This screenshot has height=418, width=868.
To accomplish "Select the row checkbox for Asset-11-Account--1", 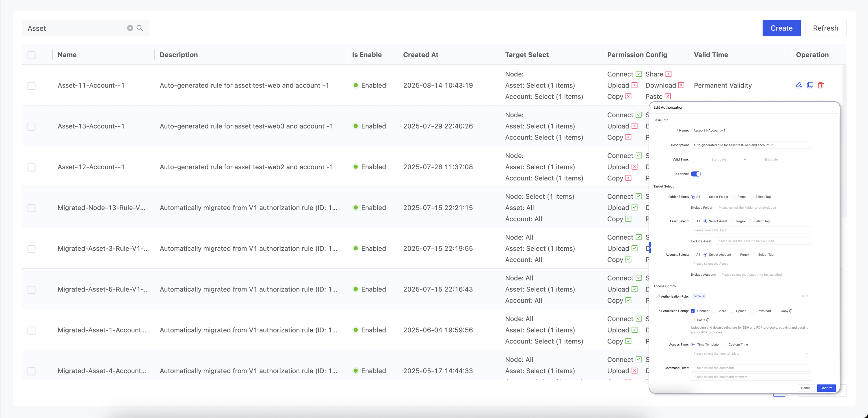I will pyautogui.click(x=31, y=86).
